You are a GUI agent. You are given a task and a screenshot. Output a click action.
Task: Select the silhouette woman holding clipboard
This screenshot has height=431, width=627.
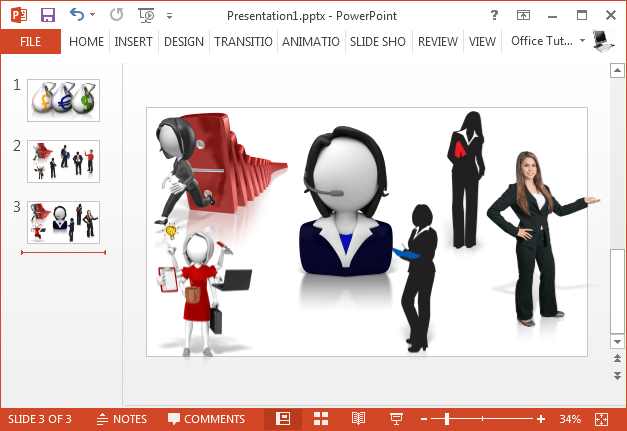click(416, 278)
